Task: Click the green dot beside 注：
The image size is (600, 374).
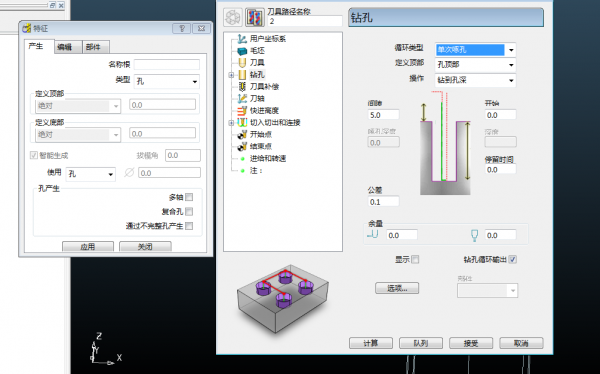Action: [243, 171]
